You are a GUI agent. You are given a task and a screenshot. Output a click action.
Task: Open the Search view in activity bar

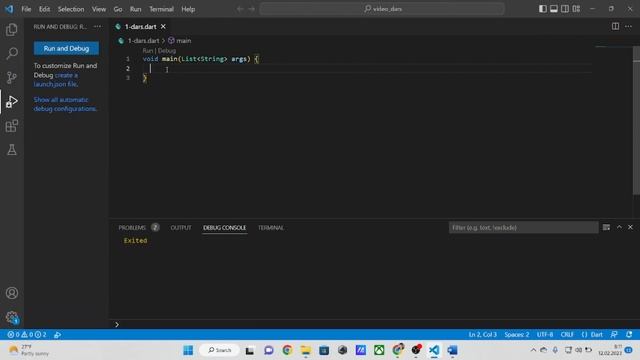(x=12, y=53)
